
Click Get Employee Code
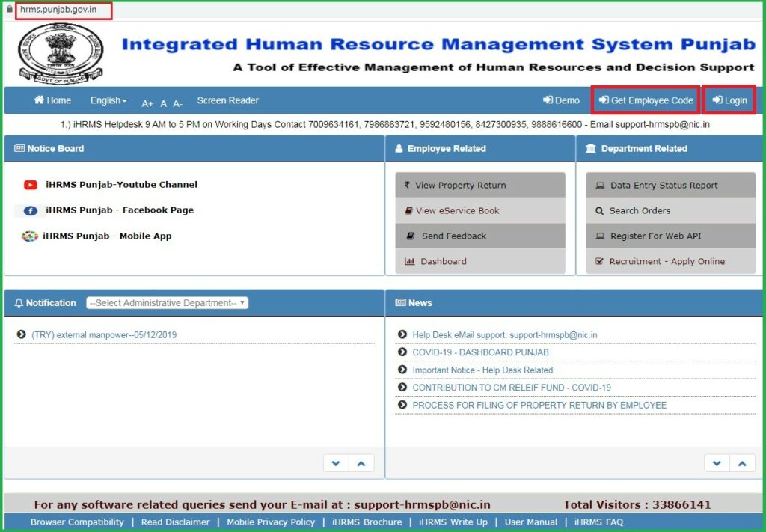point(646,100)
